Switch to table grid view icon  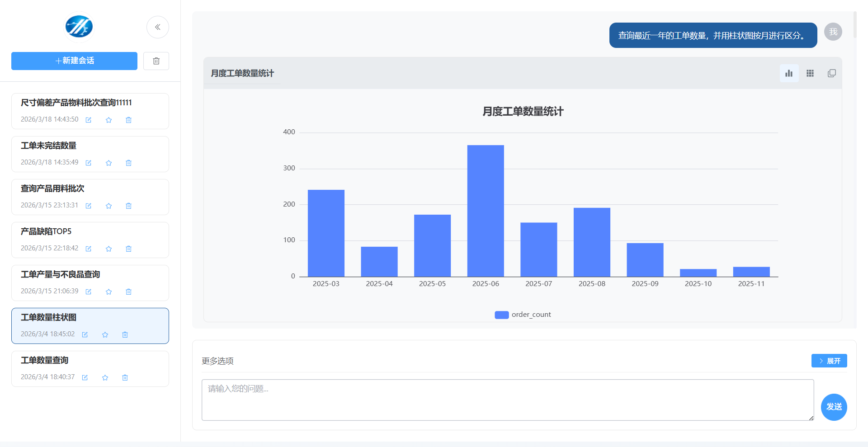pyautogui.click(x=810, y=73)
